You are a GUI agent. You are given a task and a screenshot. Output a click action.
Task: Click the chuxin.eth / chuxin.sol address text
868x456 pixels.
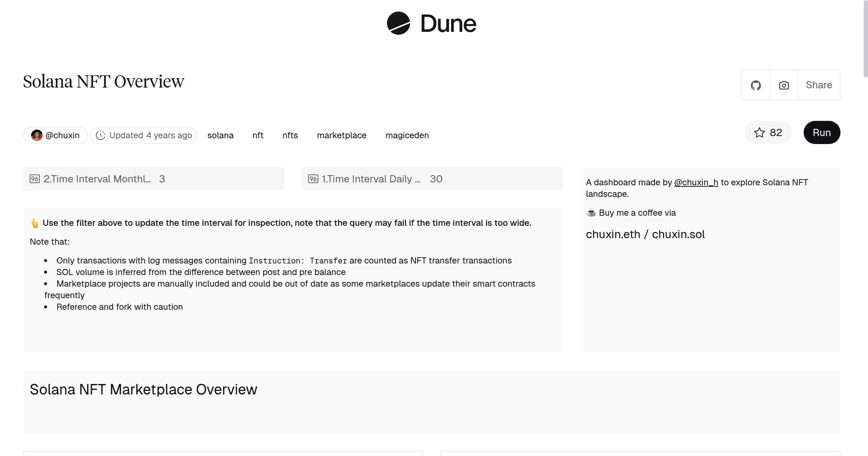coord(645,234)
